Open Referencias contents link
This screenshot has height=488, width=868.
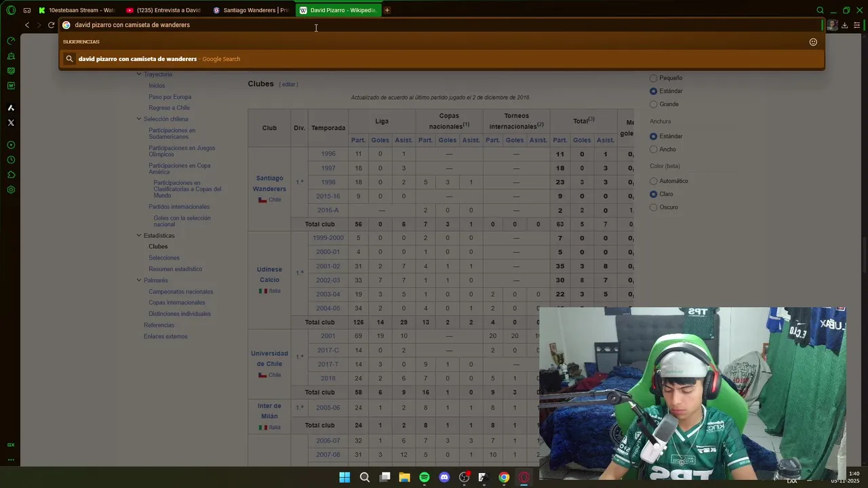[x=159, y=325]
